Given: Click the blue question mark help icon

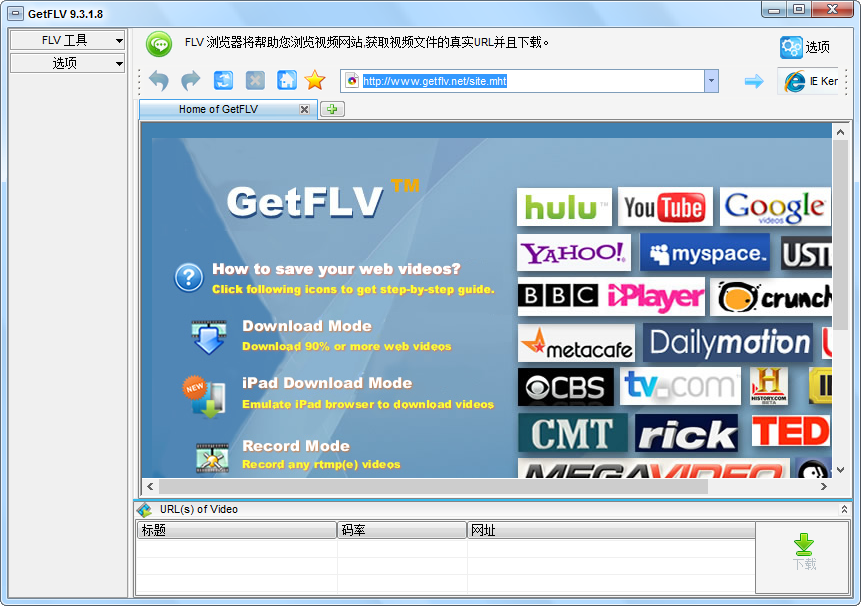Looking at the screenshot, I should [189, 278].
